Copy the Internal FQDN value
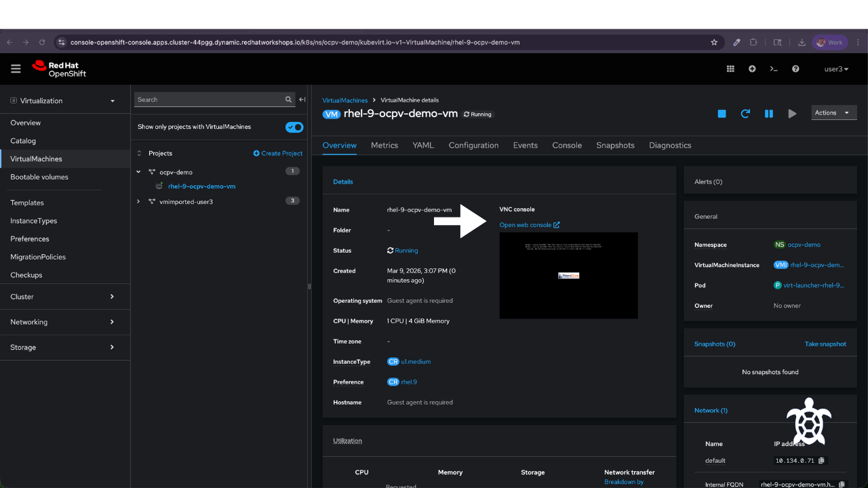 (x=842, y=485)
